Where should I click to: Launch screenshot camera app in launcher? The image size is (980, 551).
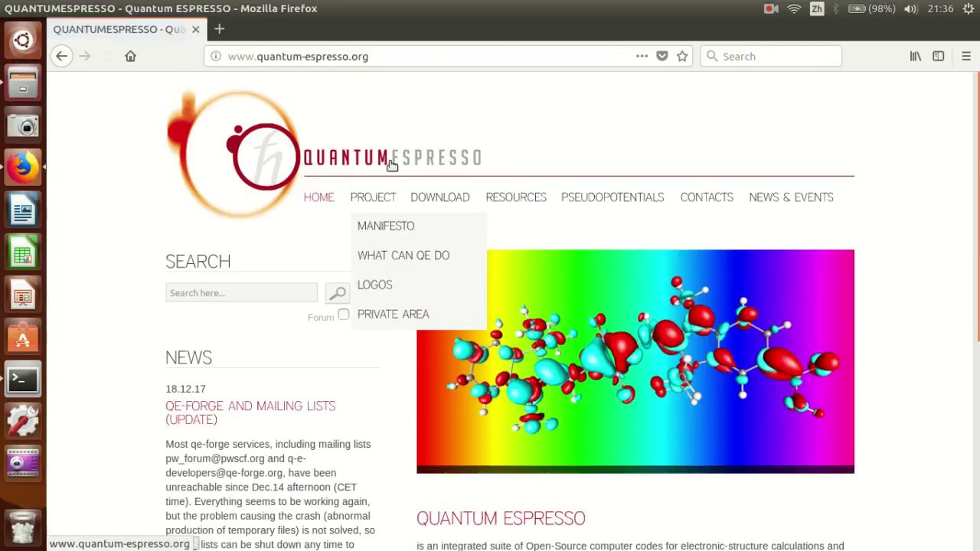tap(23, 125)
